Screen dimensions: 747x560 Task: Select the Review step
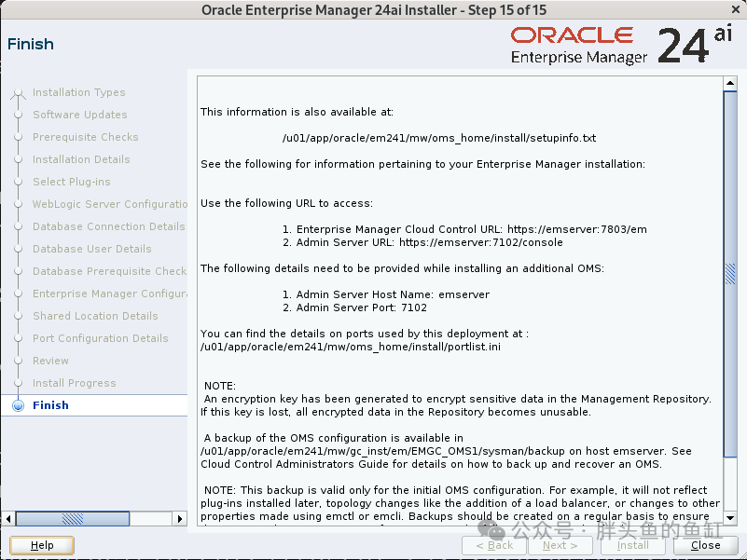coord(50,361)
